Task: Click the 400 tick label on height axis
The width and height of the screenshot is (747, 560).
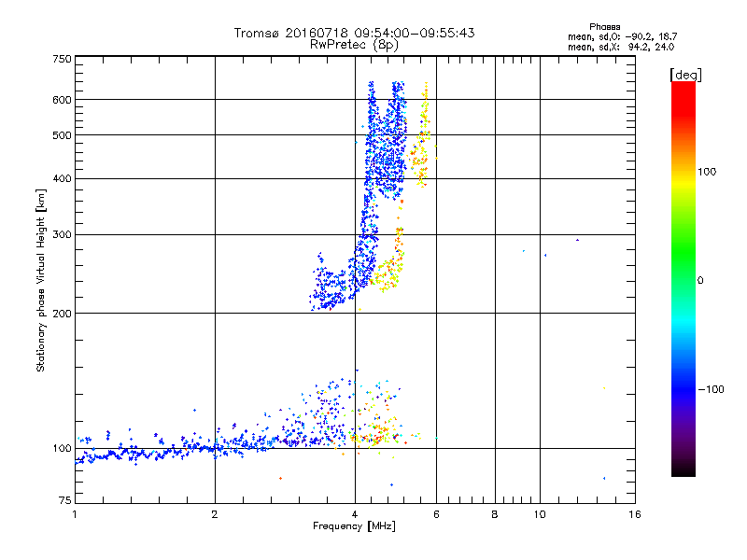Action: [x=62, y=178]
